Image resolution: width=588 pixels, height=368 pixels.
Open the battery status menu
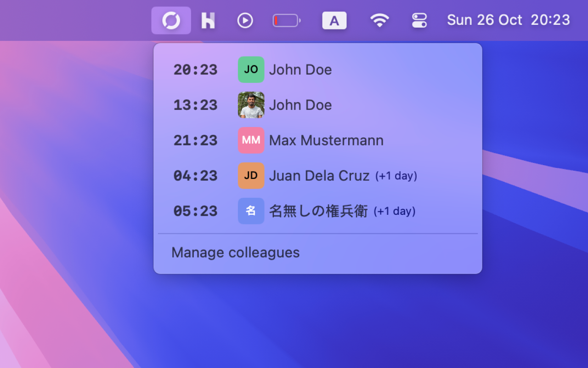(286, 20)
